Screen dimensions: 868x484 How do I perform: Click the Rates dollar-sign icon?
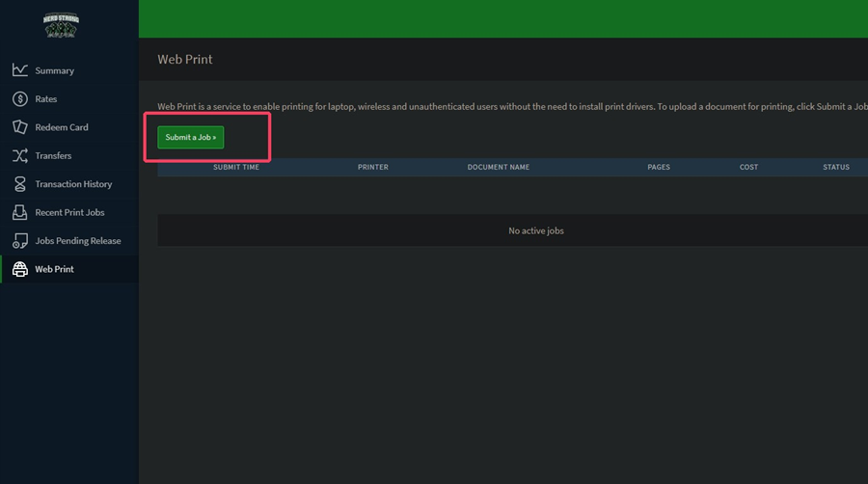pyautogui.click(x=20, y=99)
